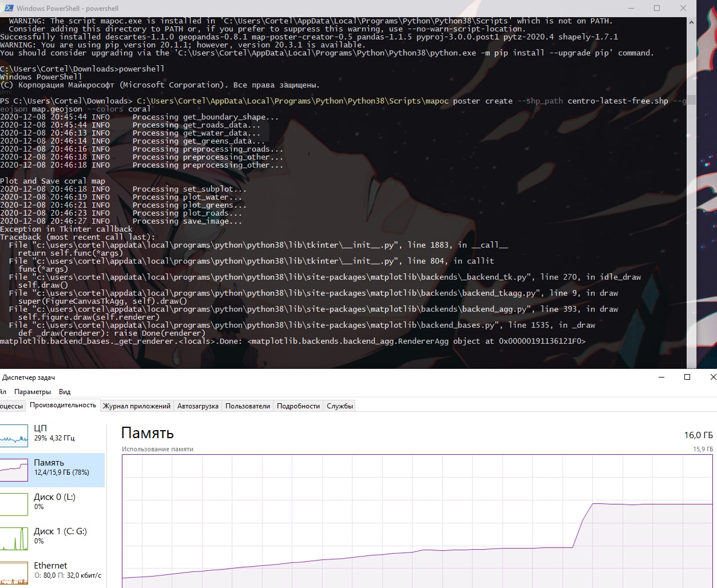Click the Память heading text
The width and height of the screenshot is (717, 588).
click(148, 433)
